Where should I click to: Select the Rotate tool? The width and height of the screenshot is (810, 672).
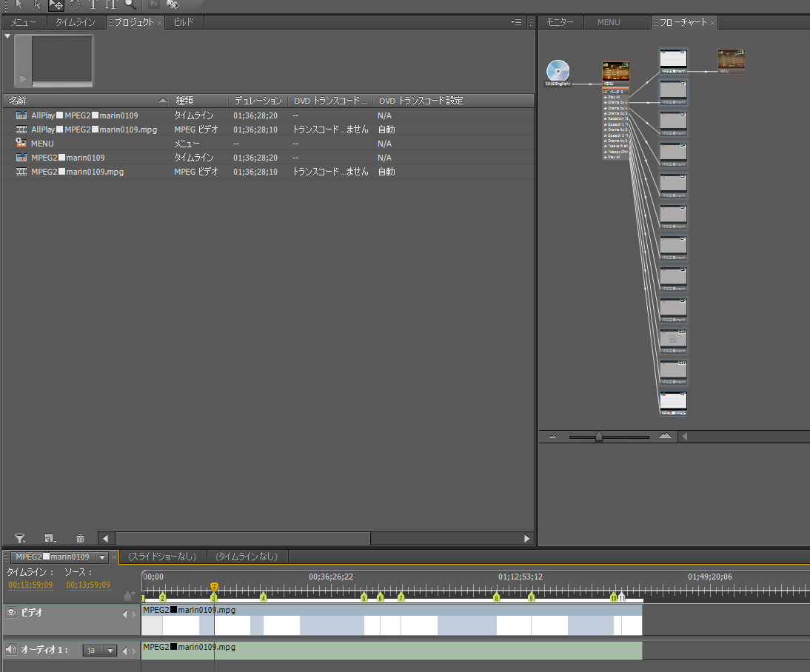(76, 4)
